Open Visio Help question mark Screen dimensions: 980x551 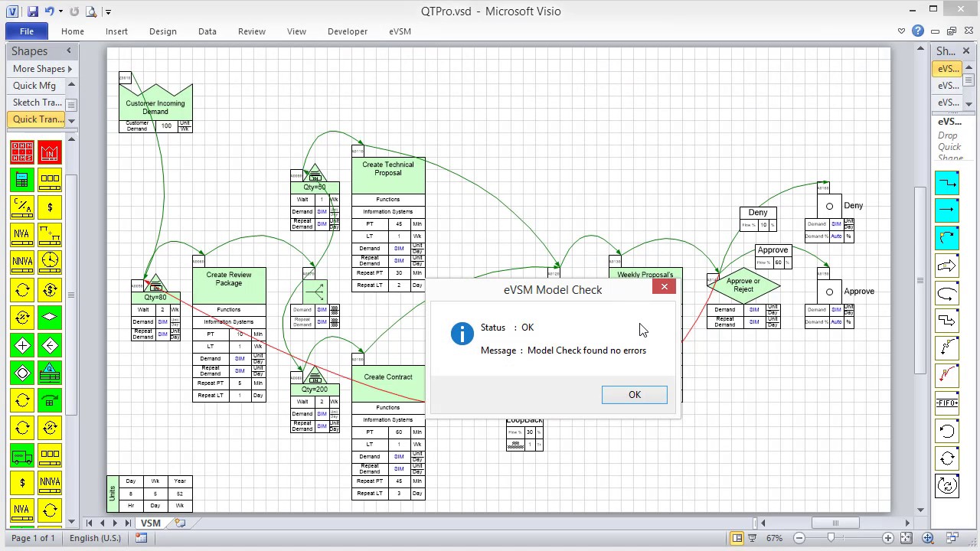coord(918,31)
